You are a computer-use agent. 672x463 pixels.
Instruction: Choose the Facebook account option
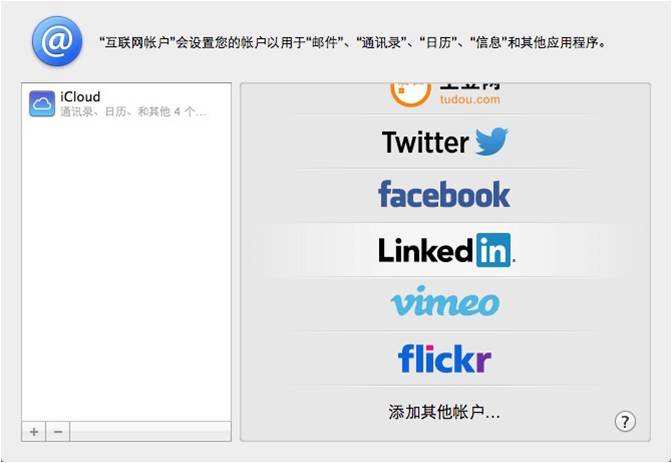(x=445, y=195)
